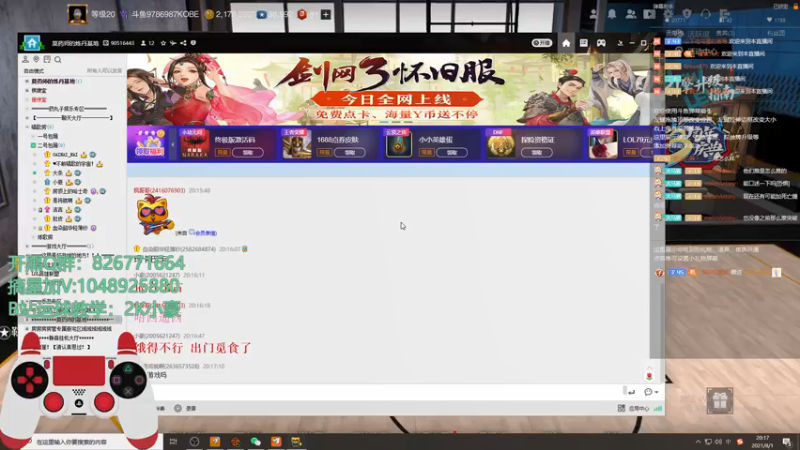This screenshot has width=800, height=450.
Task: Open the channel info shield icon
Action: (x=193, y=43)
